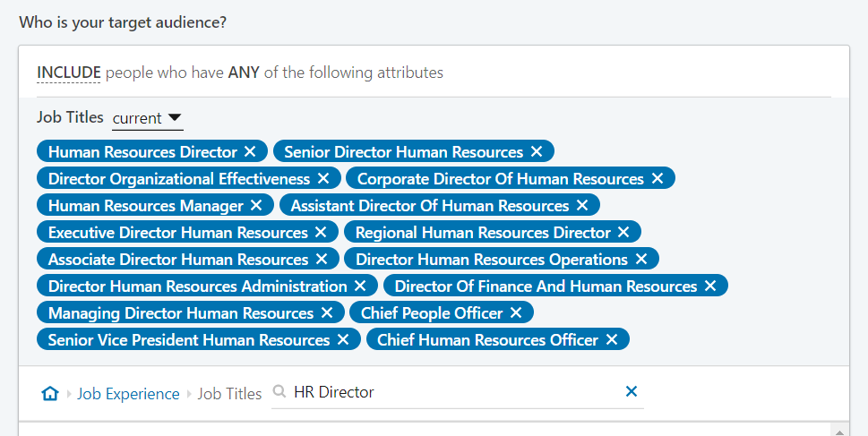
Task: Click the Job Titles breadcrumb
Action: pos(229,393)
